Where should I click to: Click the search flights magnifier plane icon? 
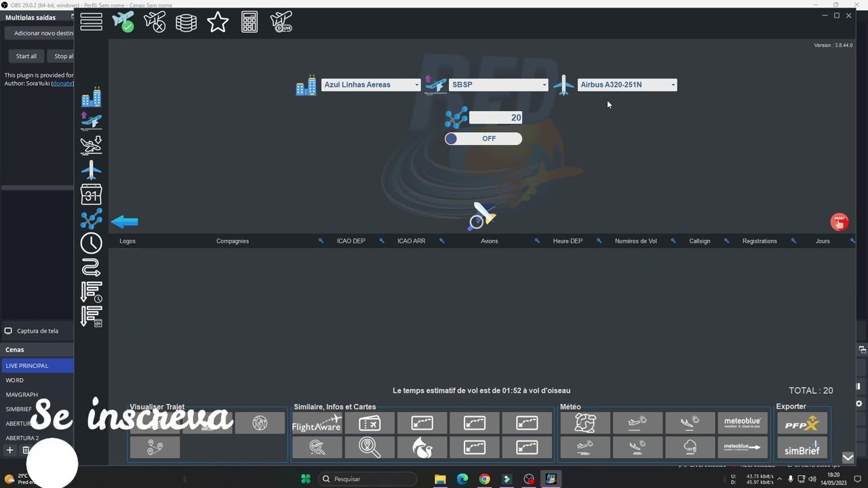coord(482,216)
